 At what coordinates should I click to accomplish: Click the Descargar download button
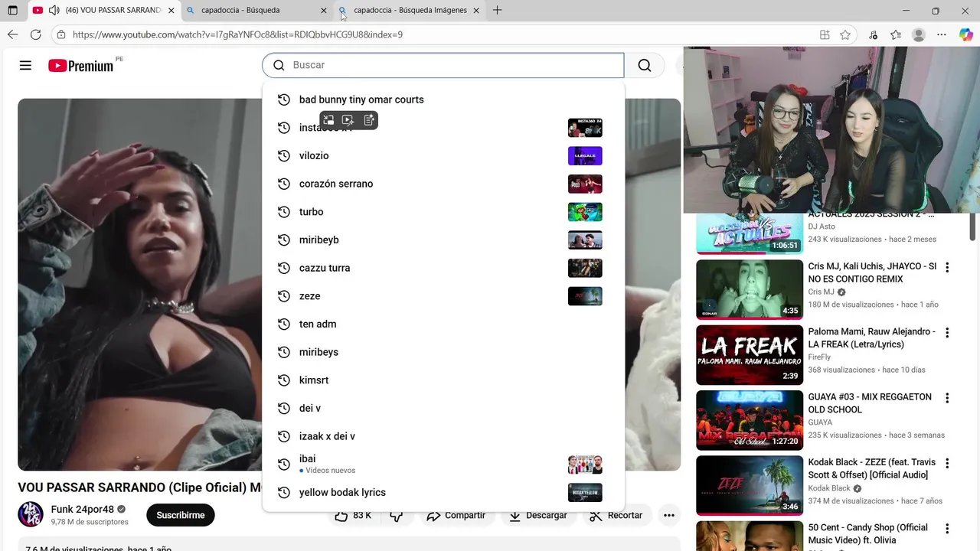[537, 516]
